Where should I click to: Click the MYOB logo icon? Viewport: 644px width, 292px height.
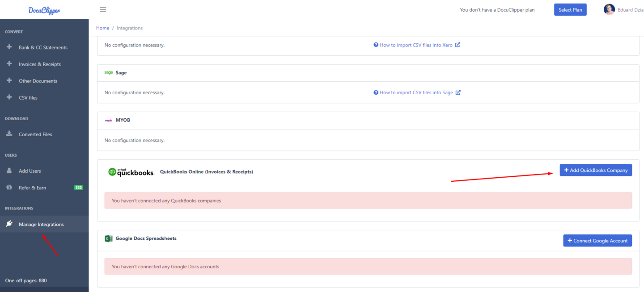(x=109, y=120)
